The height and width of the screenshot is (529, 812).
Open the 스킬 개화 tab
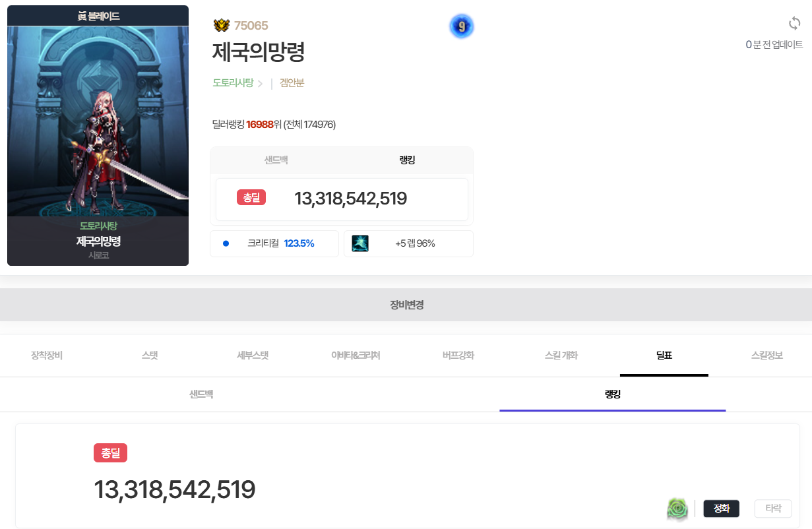(561, 356)
